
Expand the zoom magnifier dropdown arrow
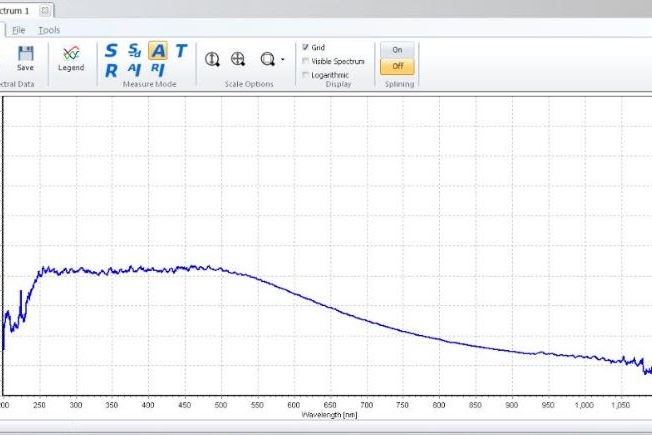pos(283,59)
